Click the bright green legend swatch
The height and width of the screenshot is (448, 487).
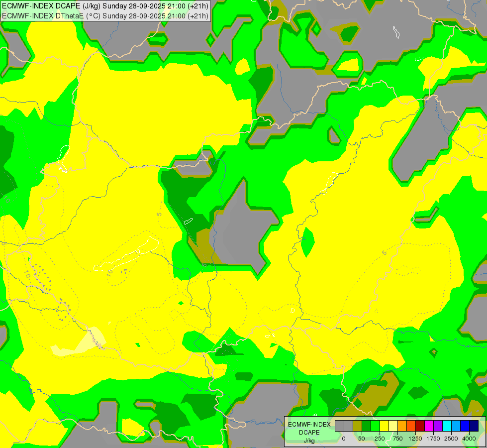point(376,426)
